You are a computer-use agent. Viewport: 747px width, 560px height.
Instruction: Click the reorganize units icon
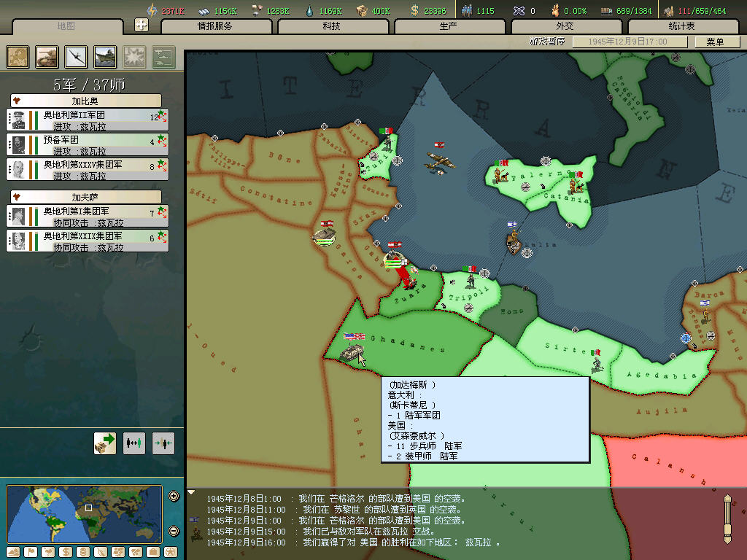[134, 443]
